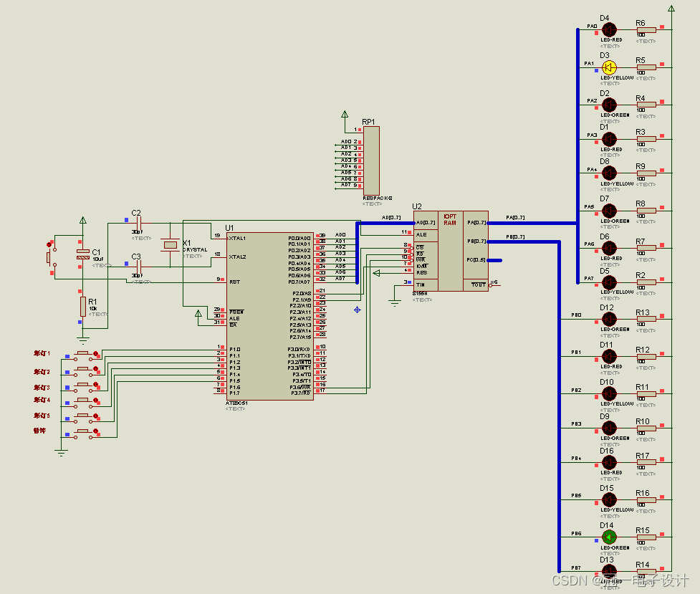Select the 10k resistor R1
Screen dimensions: 700x594
pyautogui.click(x=83, y=307)
